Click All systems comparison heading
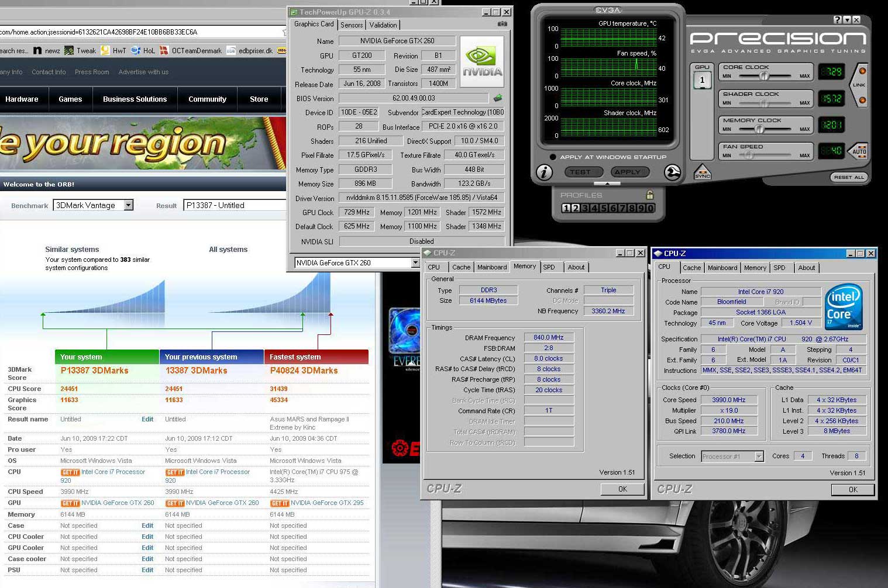Viewport: 888px width, 588px height. coord(228,250)
